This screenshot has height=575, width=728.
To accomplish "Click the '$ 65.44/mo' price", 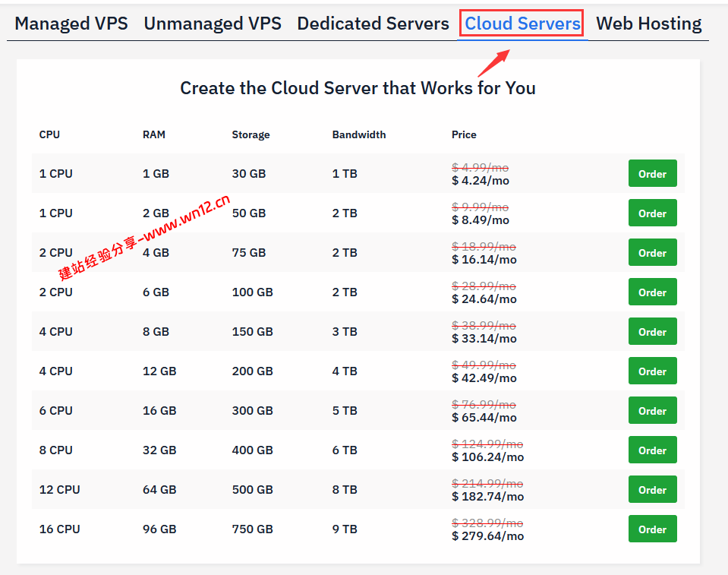I will pyautogui.click(x=484, y=418).
